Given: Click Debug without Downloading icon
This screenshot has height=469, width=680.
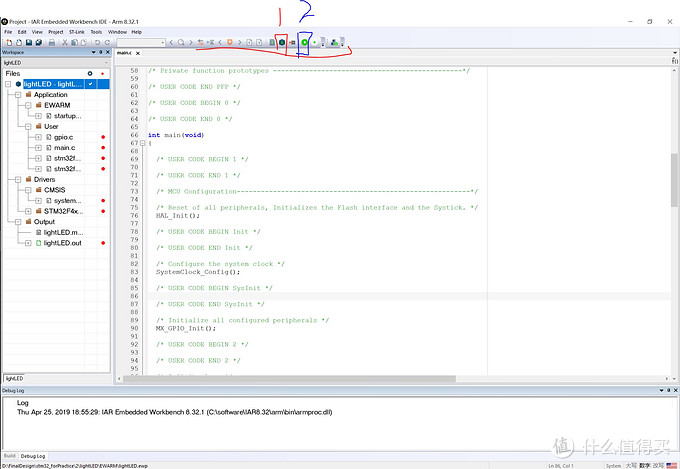Looking at the screenshot, I should (x=314, y=43).
